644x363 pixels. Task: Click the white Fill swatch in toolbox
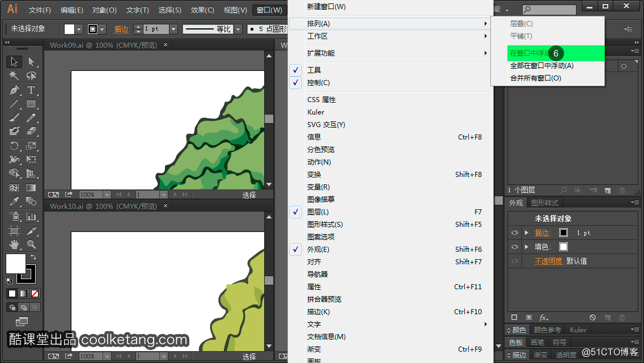[x=16, y=264]
